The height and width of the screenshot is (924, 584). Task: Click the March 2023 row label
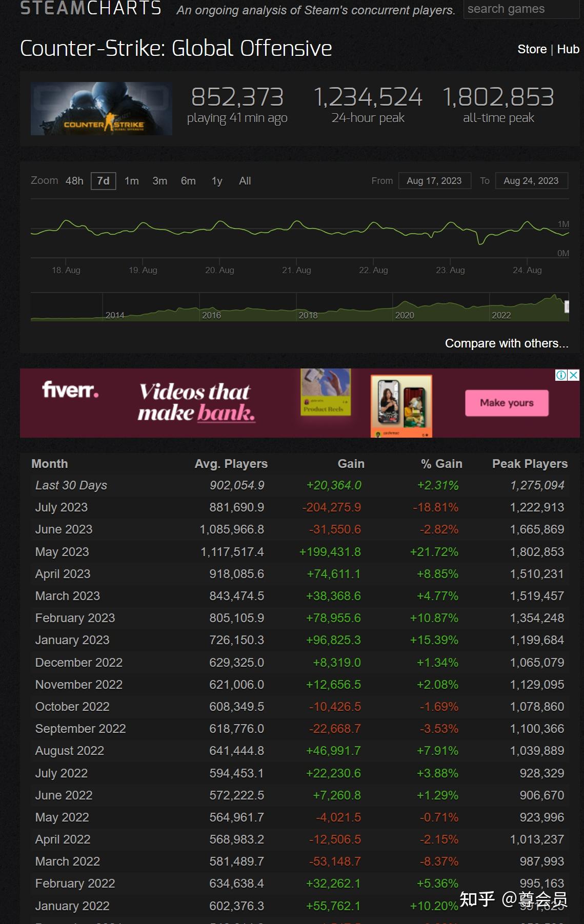(68, 596)
